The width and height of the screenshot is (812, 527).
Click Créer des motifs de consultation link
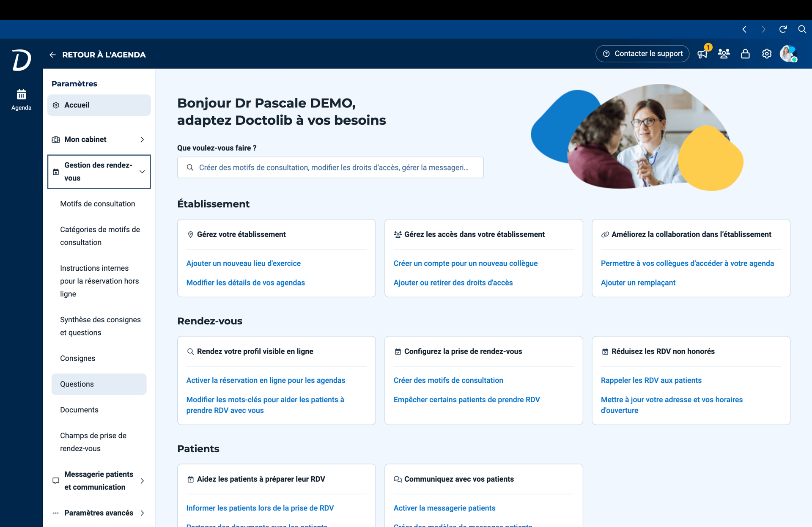click(x=449, y=380)
